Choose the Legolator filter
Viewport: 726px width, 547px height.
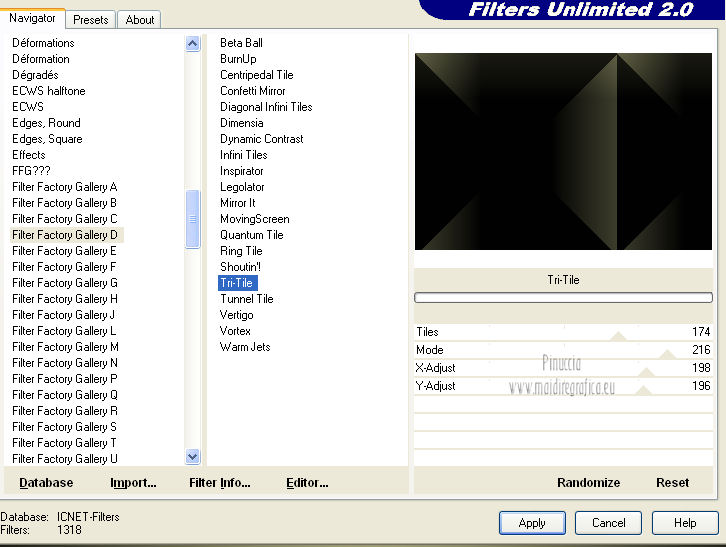(242, 187)
